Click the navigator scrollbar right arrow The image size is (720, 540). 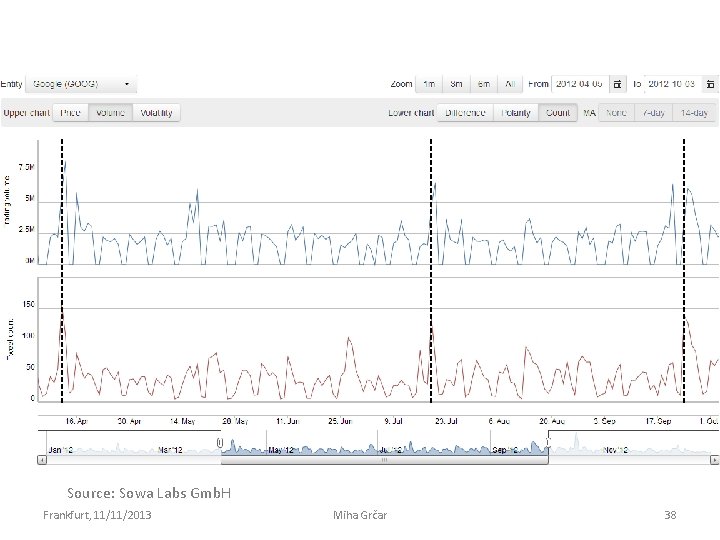coord(714,460)
